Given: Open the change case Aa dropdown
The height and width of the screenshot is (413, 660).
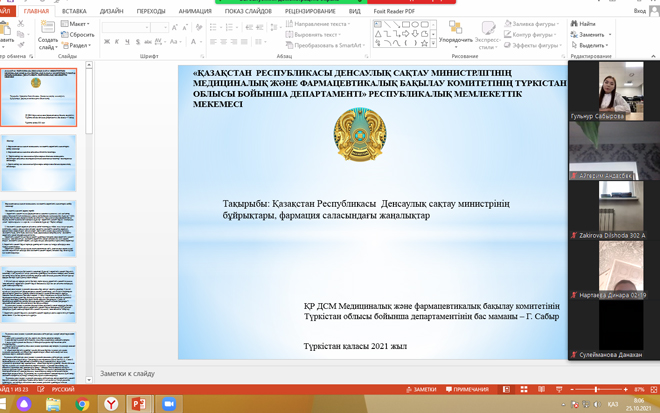Looking at the screenshot, I should point(175,42).
